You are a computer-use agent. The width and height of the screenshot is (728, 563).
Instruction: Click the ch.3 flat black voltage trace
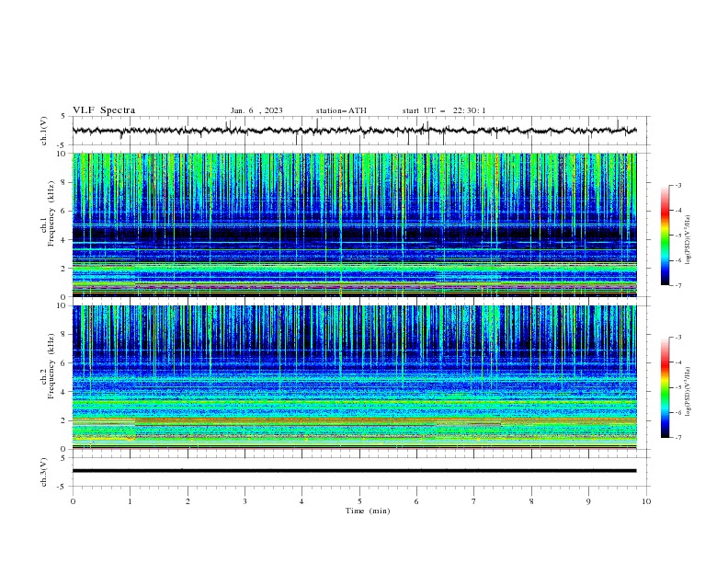point(354,471)
